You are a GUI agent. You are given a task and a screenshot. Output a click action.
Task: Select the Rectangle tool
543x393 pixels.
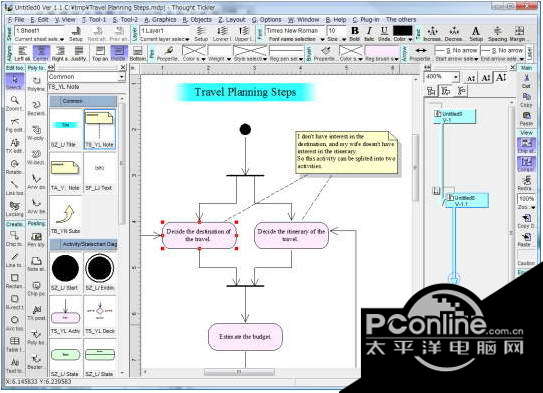click(15, 280)
